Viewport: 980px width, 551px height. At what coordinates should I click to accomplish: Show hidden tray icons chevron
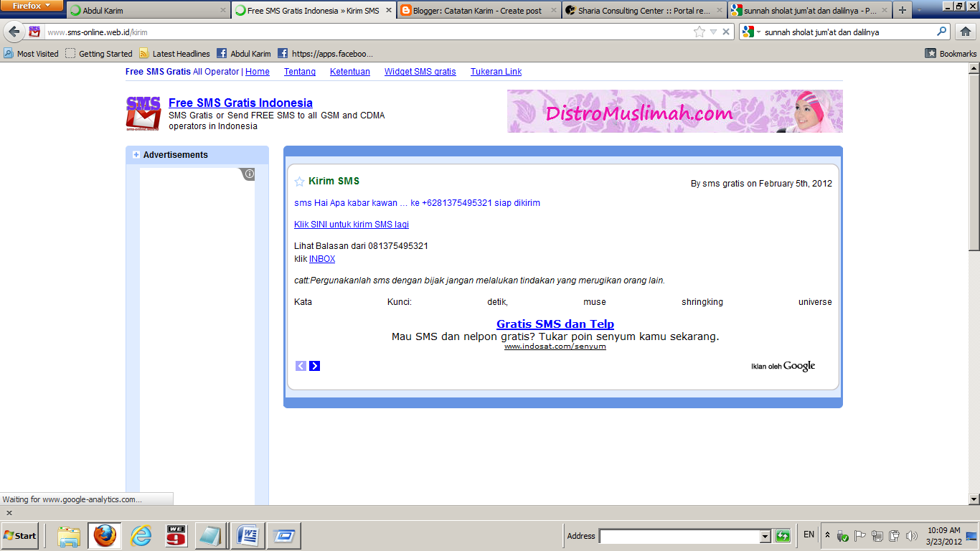(x=827, y=535)
